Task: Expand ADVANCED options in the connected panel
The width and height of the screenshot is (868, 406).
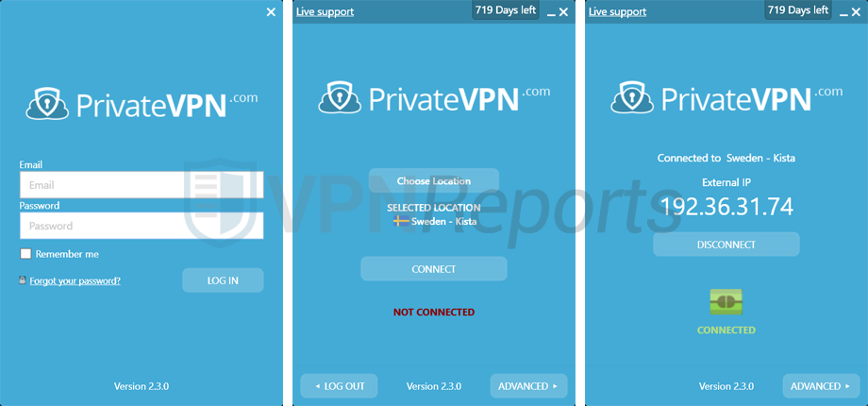Action: tap(821, 386)
